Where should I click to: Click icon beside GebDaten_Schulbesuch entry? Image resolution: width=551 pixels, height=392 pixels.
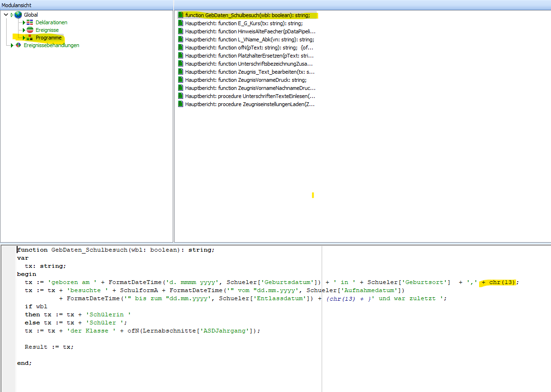coord(181,15)
